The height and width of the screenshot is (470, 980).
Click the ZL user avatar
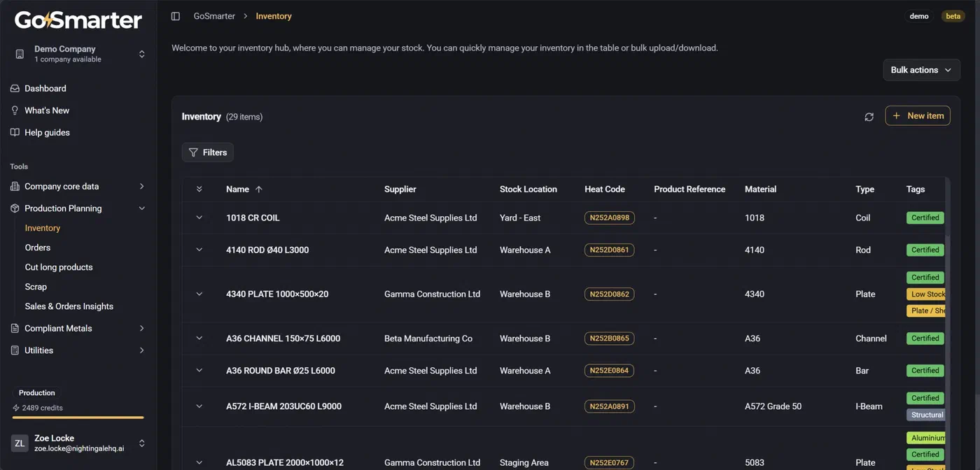coord(20,443)
